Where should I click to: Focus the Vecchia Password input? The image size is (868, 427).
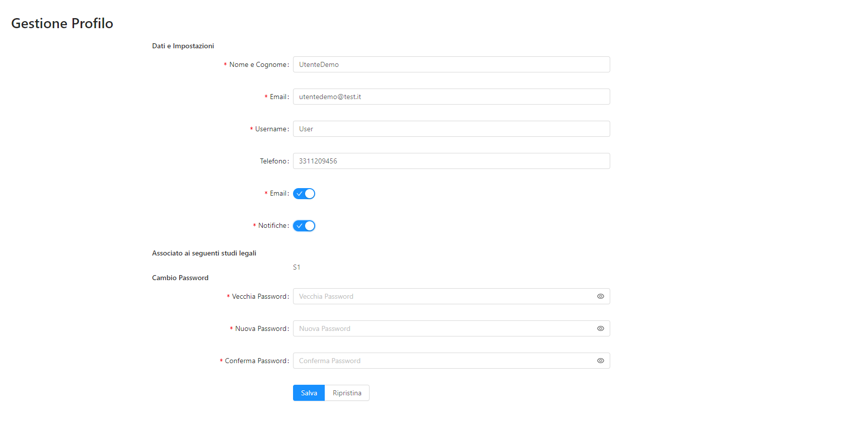[443, 296]
